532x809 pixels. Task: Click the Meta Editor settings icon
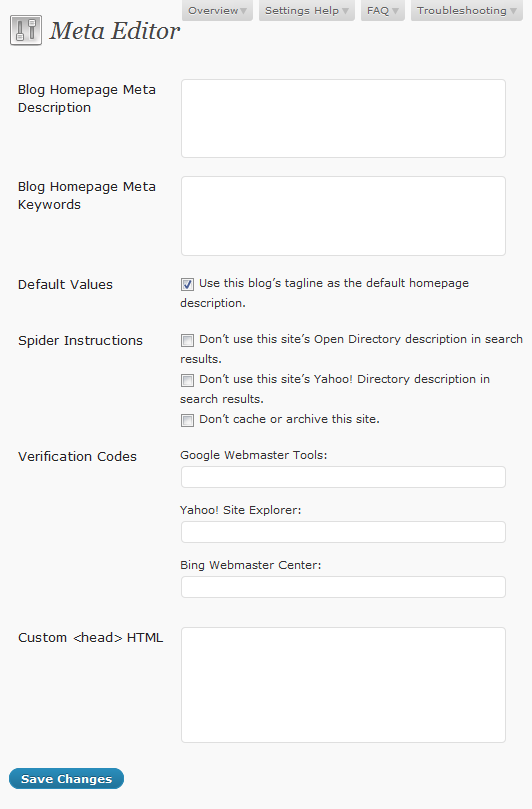click(x=26, y=31)
